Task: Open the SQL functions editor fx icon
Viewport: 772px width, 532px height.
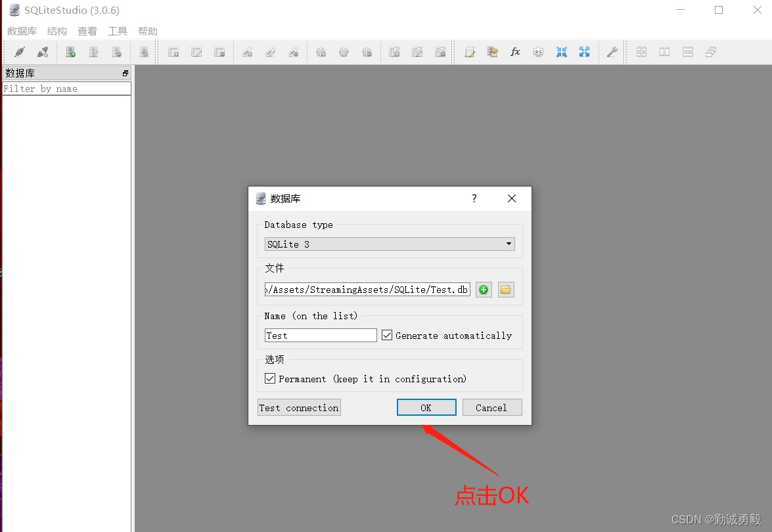Action: pyautogui.click(x=516, y=52)
